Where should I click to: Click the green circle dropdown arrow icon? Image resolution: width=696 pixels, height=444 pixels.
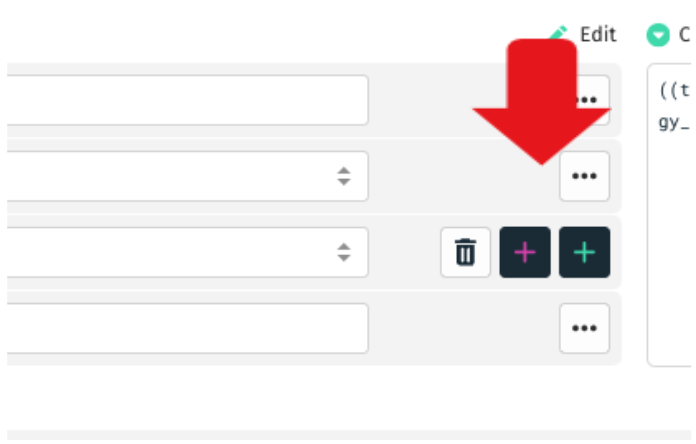tap(658, 35)
